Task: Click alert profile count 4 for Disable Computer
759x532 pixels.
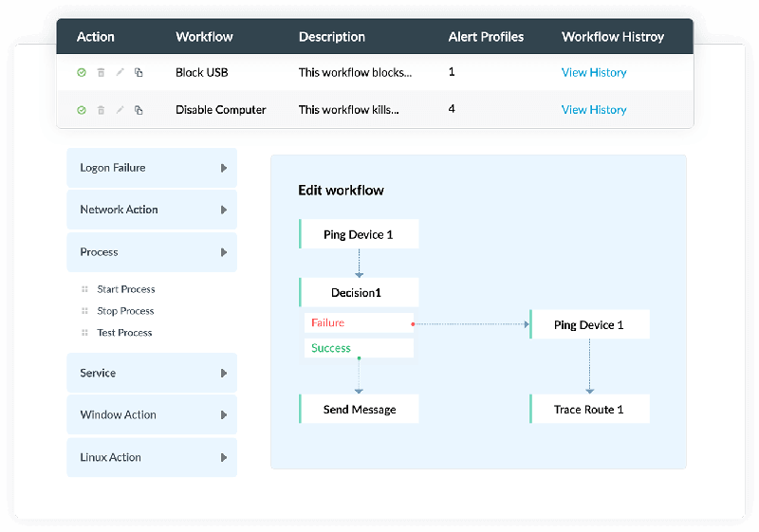Action: click(x=452, y=109)
